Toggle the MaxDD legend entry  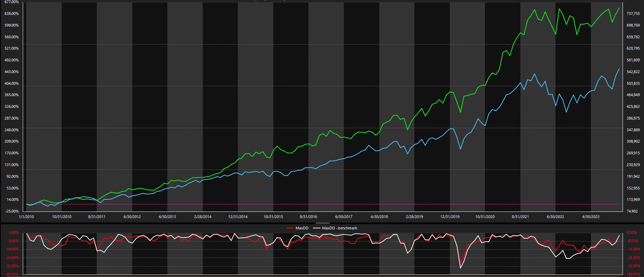point(297,228)
